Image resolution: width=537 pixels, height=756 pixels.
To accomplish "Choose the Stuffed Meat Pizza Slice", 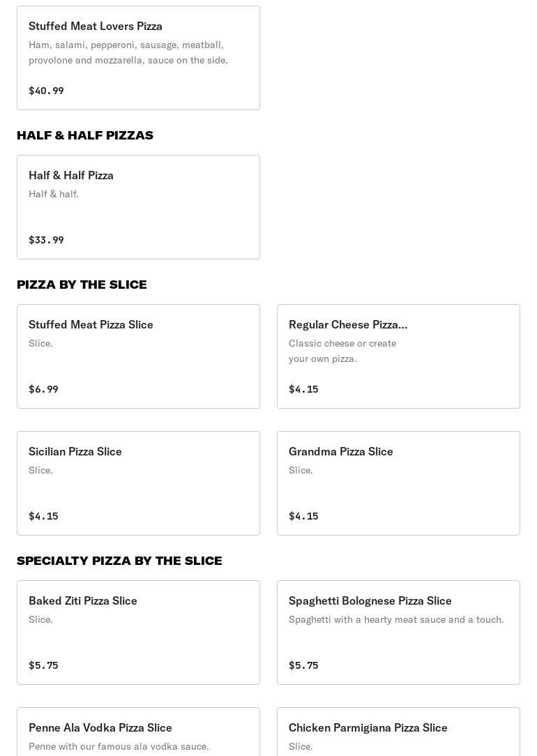I will coord(91,324).
